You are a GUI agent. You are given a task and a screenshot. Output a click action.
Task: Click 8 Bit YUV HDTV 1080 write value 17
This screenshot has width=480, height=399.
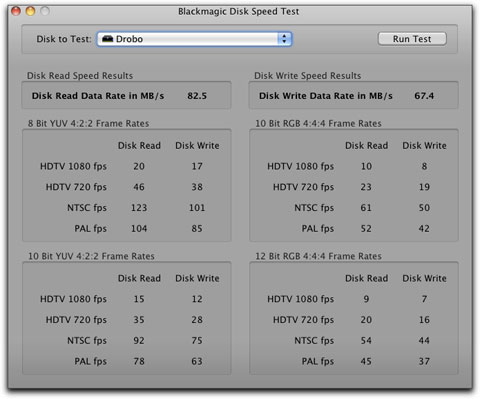[x=197, y=166]
